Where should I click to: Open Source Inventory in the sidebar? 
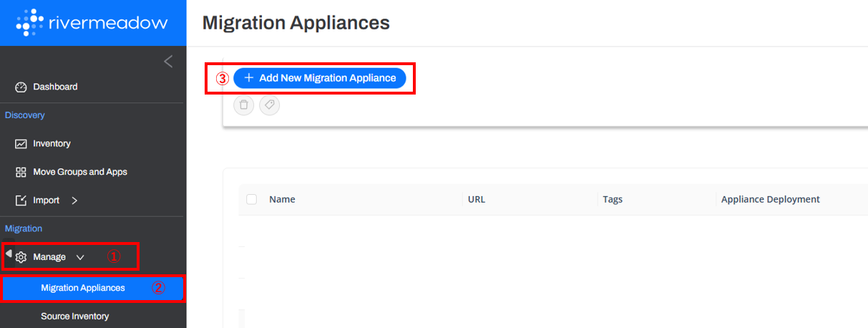pyautogui.click(x=75, y=316)
